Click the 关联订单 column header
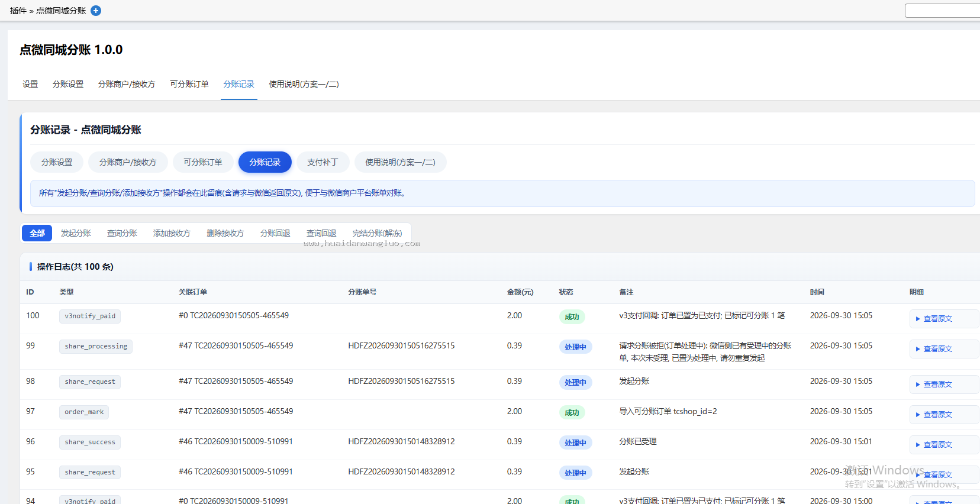980x504 pixels. [193, 292]
